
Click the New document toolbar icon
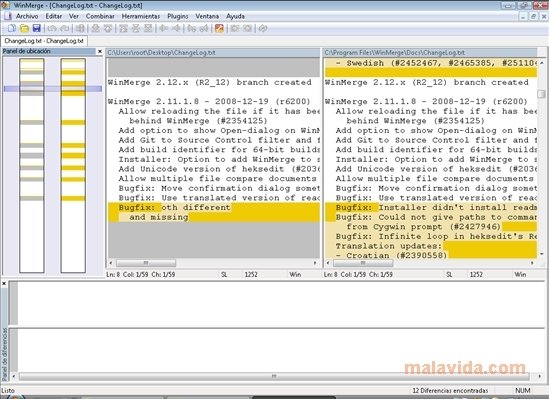point(12,28)
